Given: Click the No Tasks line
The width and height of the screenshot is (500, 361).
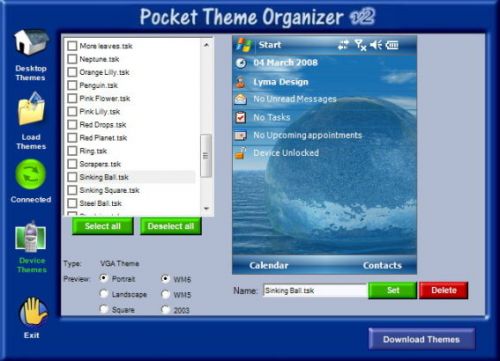Looking at the screenshot, I should [272, 117].
